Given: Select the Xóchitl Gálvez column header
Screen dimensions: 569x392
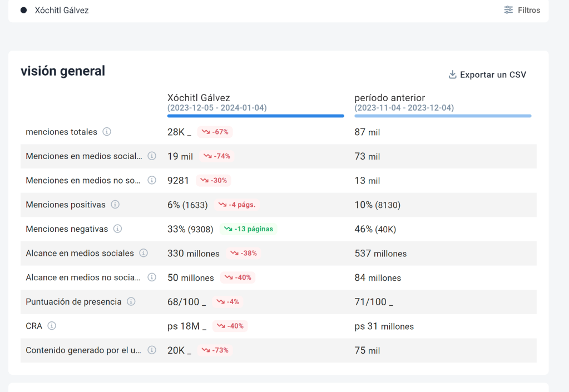Looking at the screenshot, I should pos(199,98).
